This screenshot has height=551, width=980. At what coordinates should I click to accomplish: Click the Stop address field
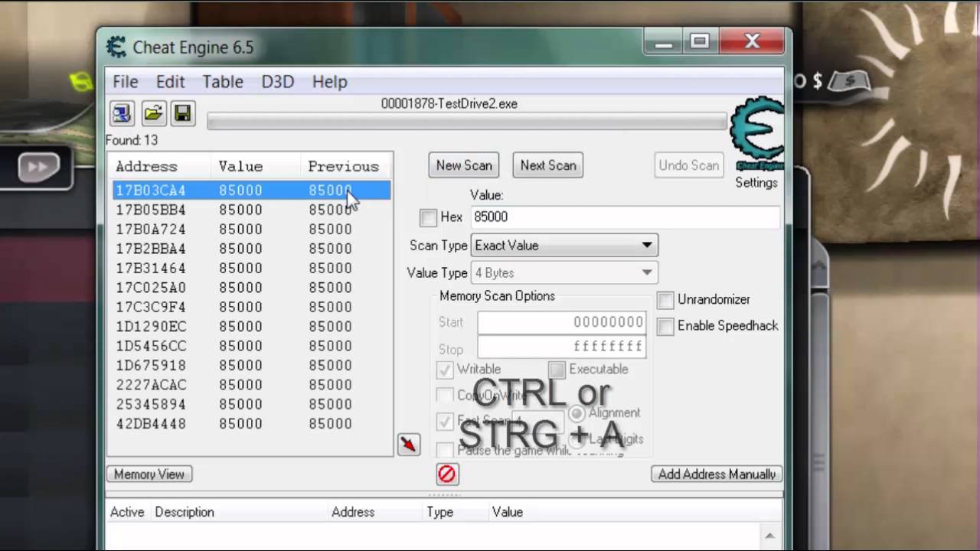[561, 347]
